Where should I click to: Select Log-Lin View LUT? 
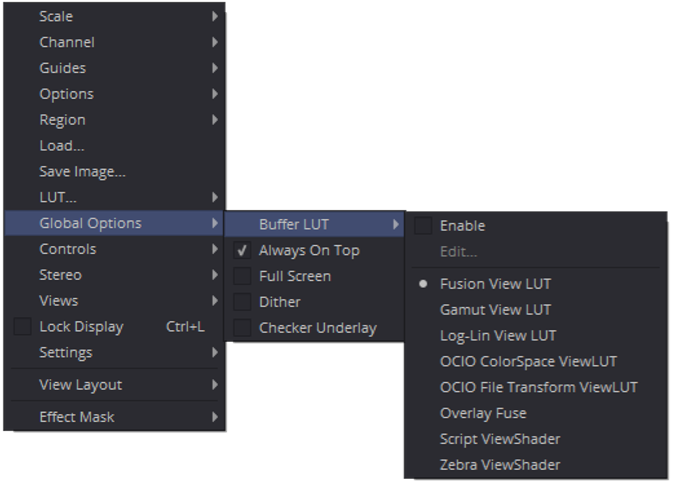pyautogui.click(x=498, y=336)
